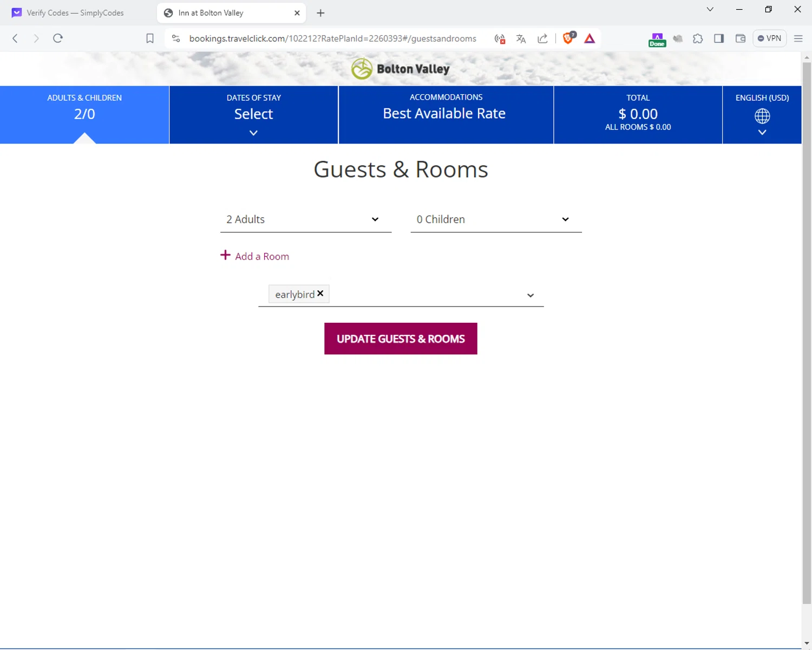Open the tab search chevron
The image size is (812, 650).
710,9
